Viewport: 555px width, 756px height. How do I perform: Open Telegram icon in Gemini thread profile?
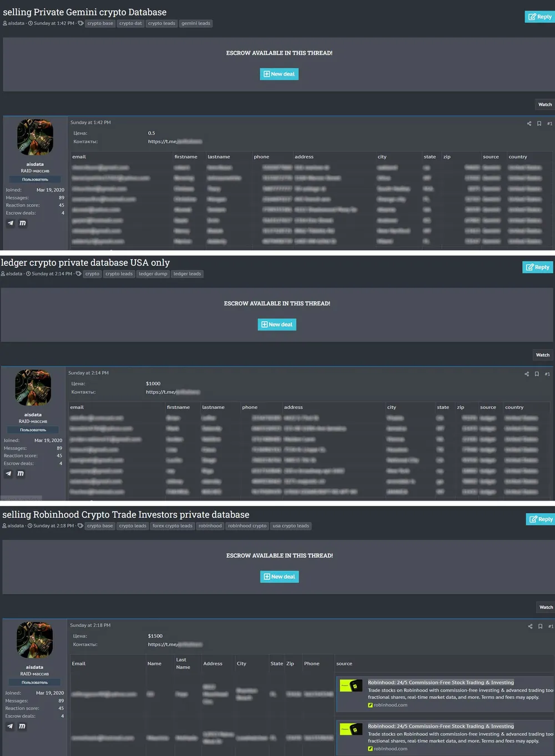click(11, 223)
